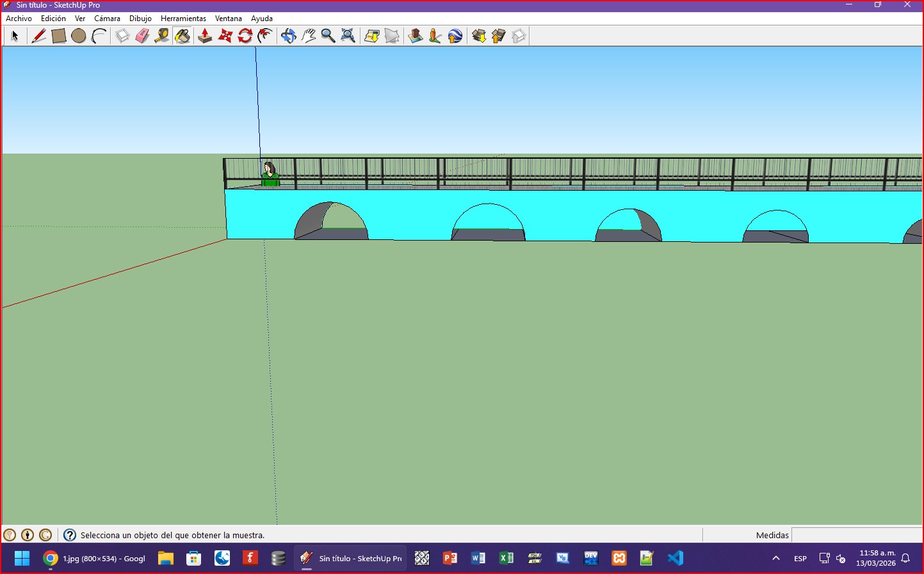This screenshot has height=574, width=924.
Task: Pick the Eraser tool
Action: pyautogui.click(x=142, y=36)
